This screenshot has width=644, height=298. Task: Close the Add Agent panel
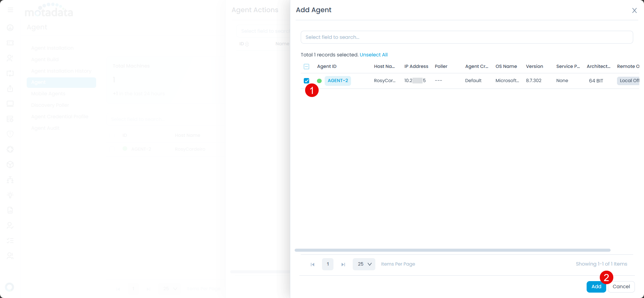[634, 10]
